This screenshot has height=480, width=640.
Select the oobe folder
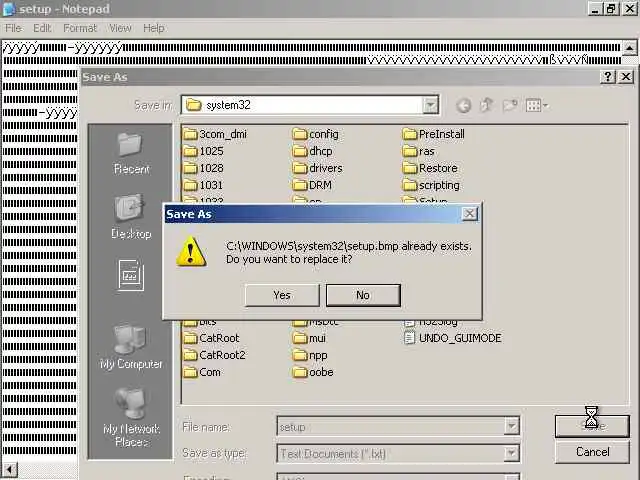pyautogui.click(x=313, y=372)
